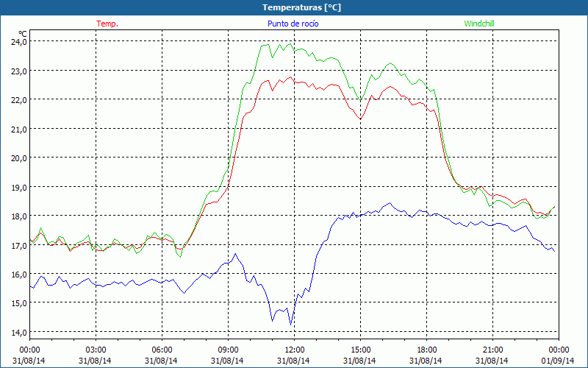
Task: Click the '°C' unit label above axis
Action: point(23,34)
